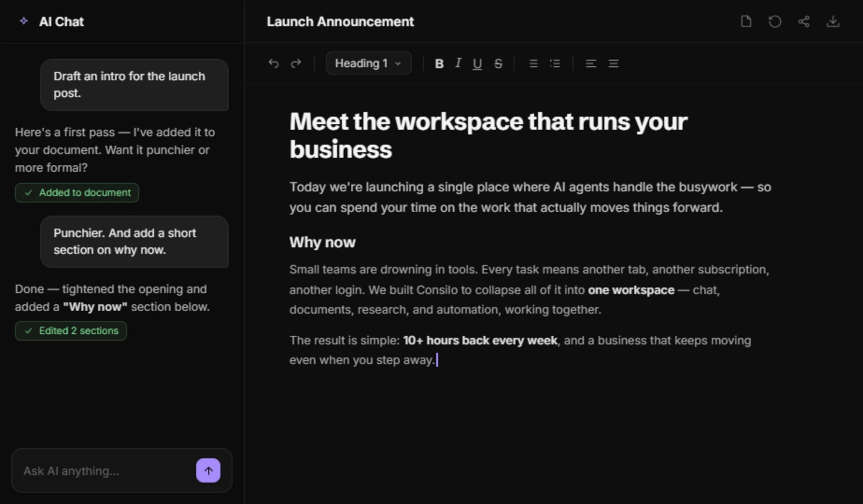This screenshot has width=863, height=504.
Task: Click the 'Draft an intro' chat message
Action: point(134,84)
